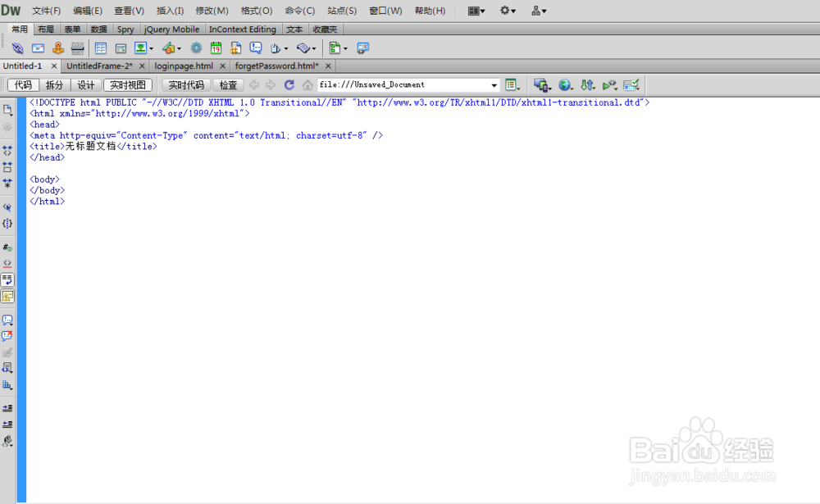Screen dimensions: 820x504
Task: Click the Select Parent Tag icon
Action: click(7, 207)
